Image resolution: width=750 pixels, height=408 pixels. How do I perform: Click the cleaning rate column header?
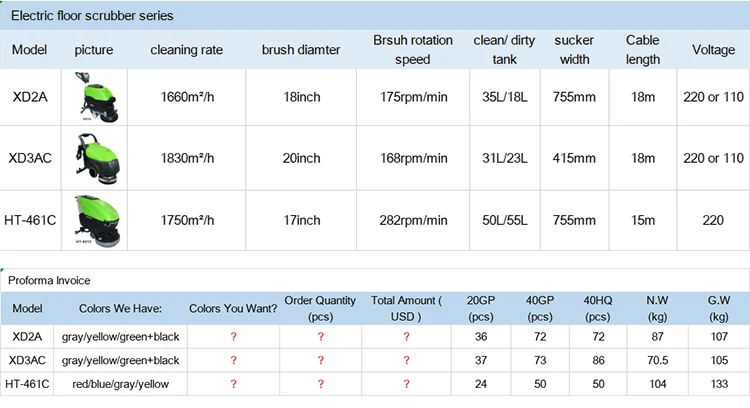click(x=187, y=50)
